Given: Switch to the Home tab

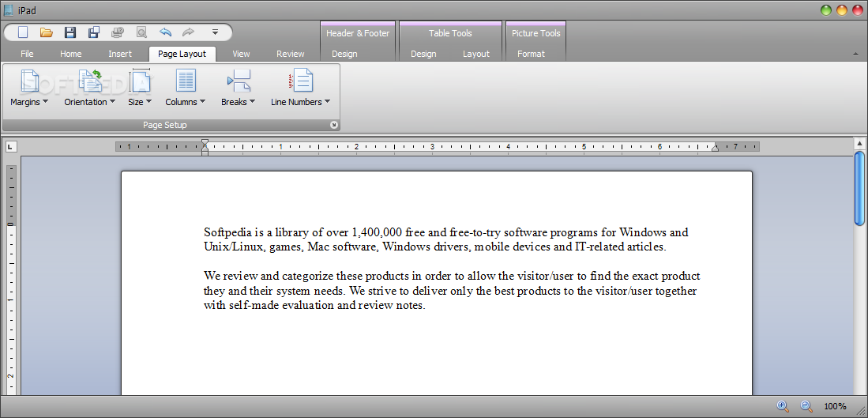Looking at the screenshot, I should (x=71, y=54).
